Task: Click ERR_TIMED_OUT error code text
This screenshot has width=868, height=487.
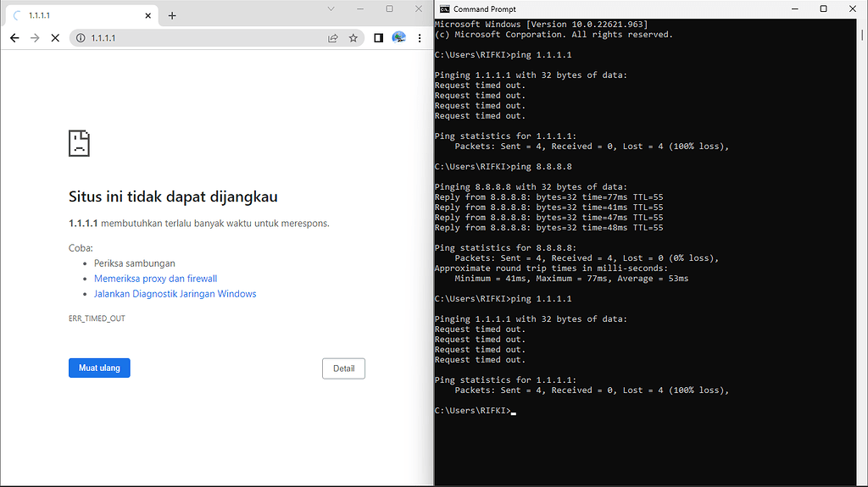Action: coord(97,318)
